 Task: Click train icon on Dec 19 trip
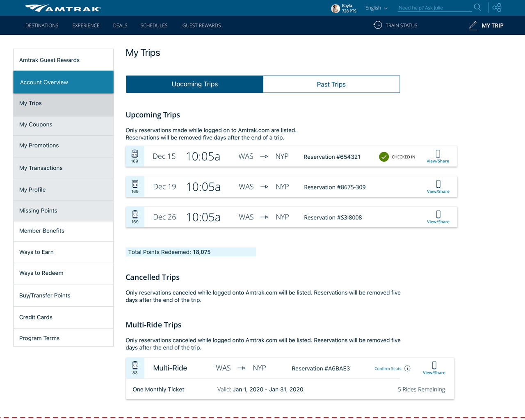(135, 184)
